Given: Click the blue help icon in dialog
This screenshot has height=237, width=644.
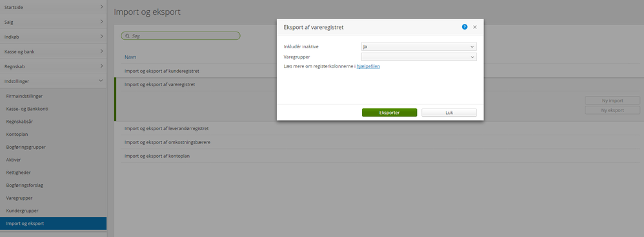Looking at the screenshot, I should (x=465, y=27).
